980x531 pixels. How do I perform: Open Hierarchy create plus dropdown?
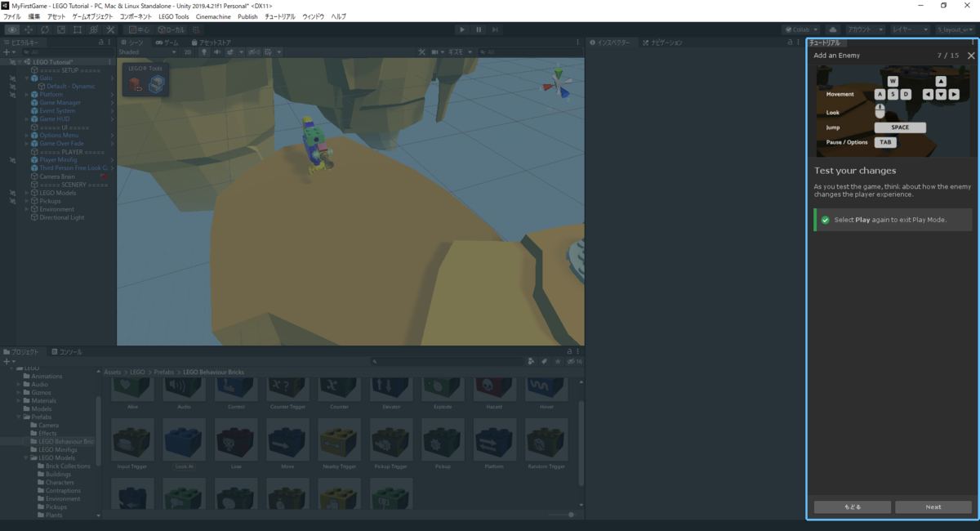[x=8, y=51]
